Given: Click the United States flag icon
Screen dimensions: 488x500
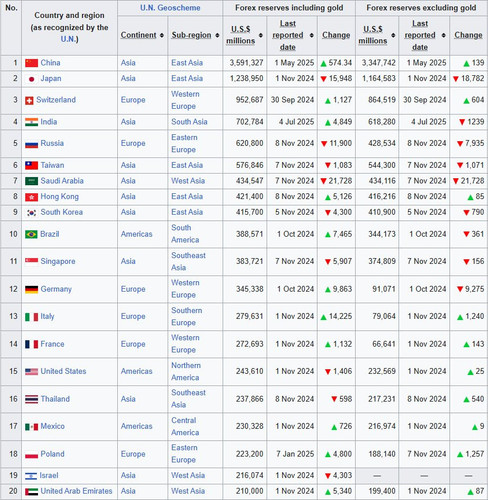Looking at the screenshot, I should 31,371.
